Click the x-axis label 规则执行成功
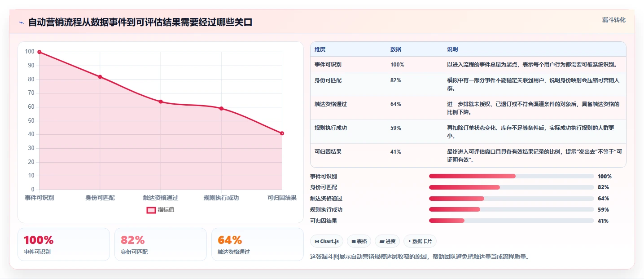This screenshot has height=279, width=644. pos(221,198)
